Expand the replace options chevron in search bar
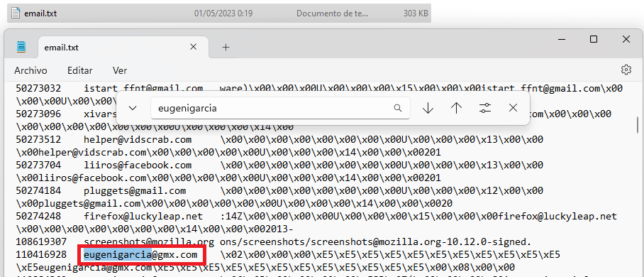 pos(132,108)
